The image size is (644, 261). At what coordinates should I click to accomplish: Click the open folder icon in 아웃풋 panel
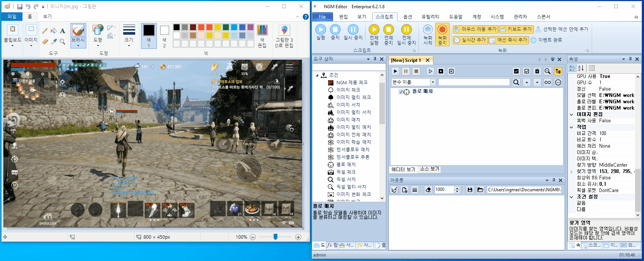[480, 190]
